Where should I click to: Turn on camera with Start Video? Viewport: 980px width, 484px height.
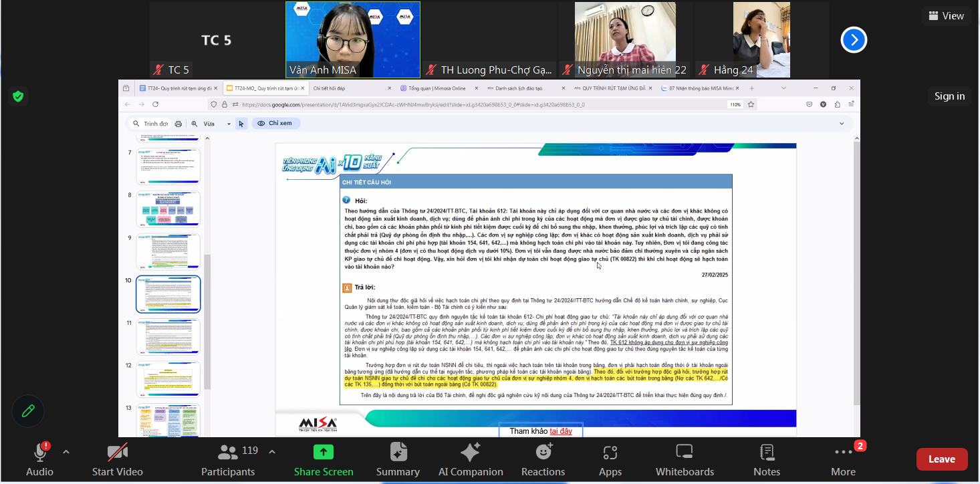[x=118, y=459]
